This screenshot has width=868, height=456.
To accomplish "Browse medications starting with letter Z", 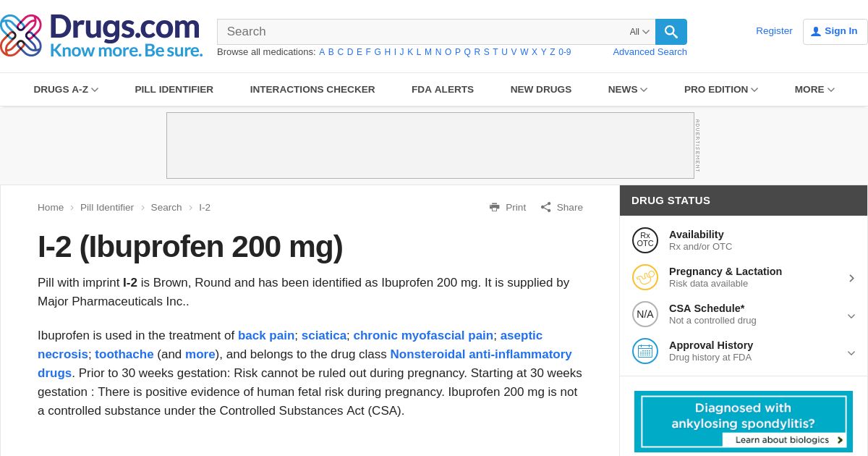I will pos(553,52).
